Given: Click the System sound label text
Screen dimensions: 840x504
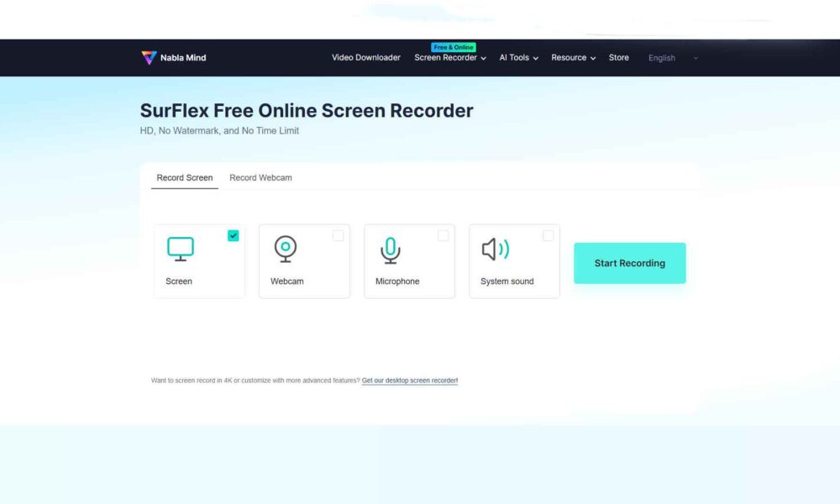Looking at the screenshot, I should 507,281.
